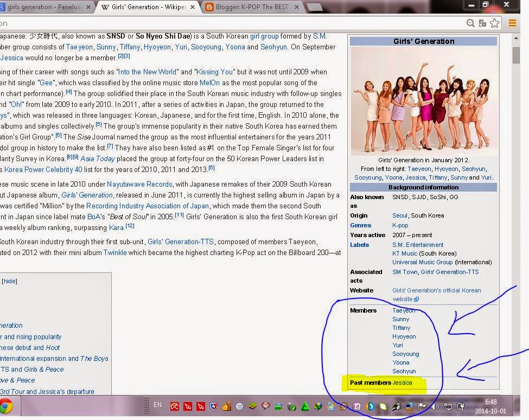Image resolution: width=529 pixels, height=420 pixels.
Task: Open Hyoyeon in the Members list
Action: pos(404,336)
